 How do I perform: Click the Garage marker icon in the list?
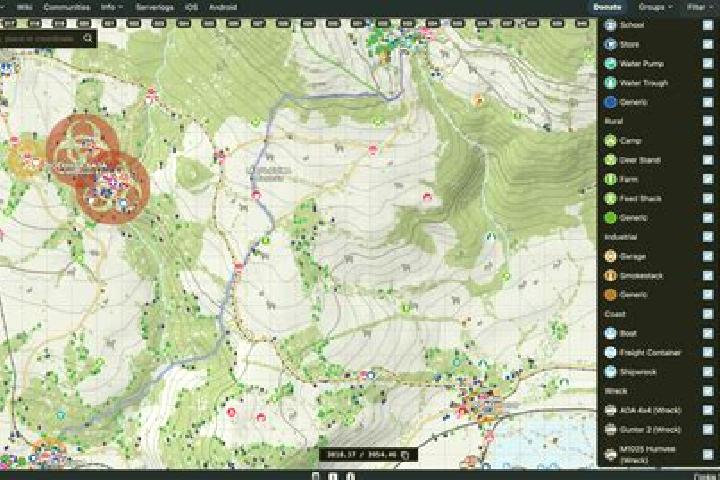point(610,256)
